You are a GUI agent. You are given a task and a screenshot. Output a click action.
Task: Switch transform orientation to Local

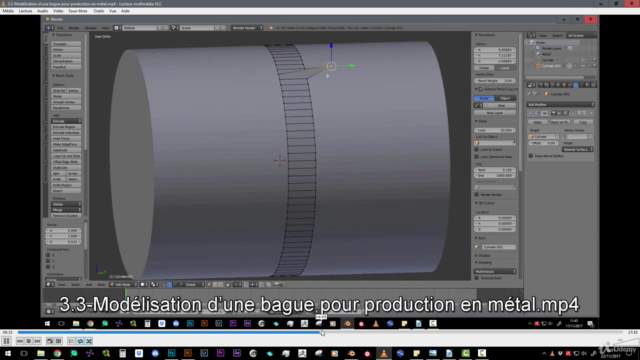point(505,68)
